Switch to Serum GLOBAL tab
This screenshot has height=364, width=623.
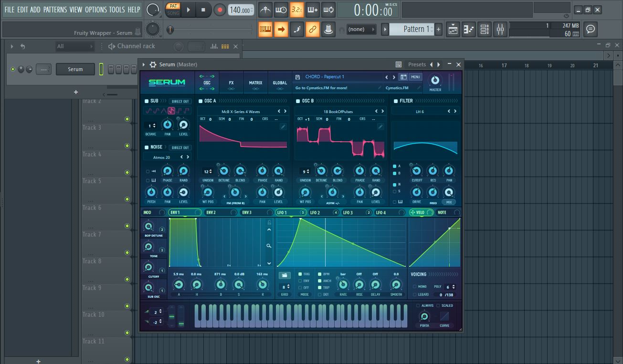[280, 82]
